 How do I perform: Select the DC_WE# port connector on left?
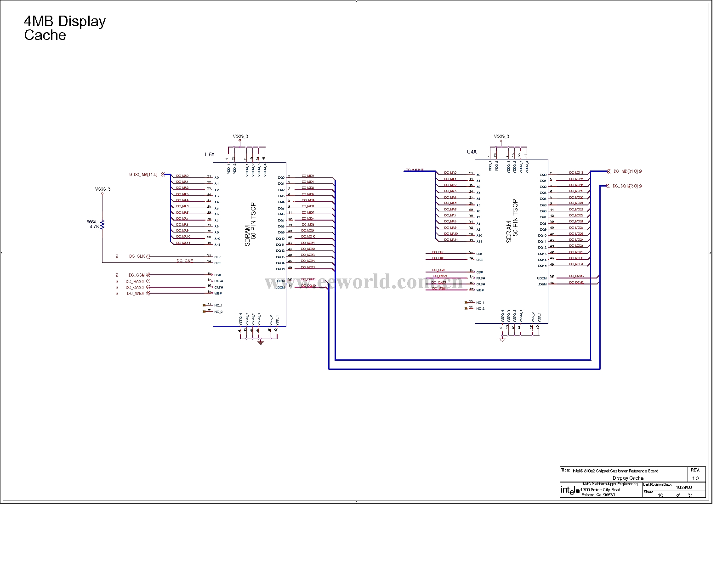pos(148,293)
